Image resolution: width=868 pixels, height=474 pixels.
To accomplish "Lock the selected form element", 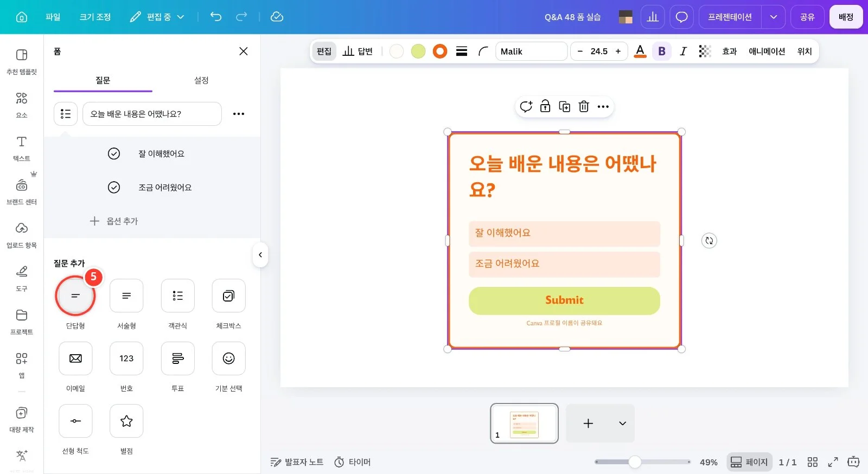I will (x=545, y=106).
